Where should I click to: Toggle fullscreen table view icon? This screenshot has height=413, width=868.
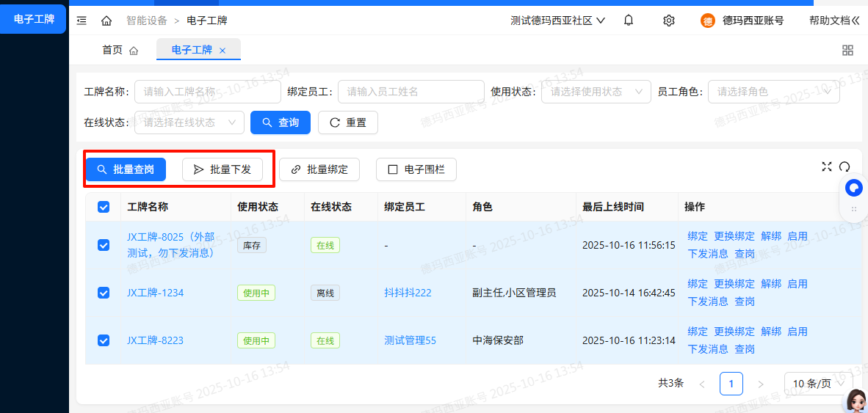pyautogui.click(x=827, y=167)
